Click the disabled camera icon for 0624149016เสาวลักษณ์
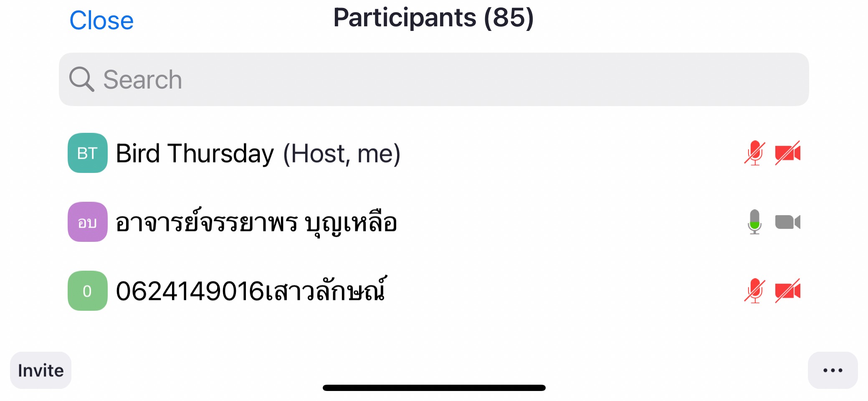This screenshot has height=401, width=868. point(788,291)
